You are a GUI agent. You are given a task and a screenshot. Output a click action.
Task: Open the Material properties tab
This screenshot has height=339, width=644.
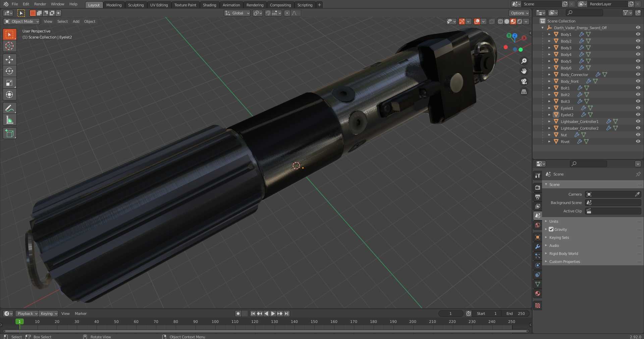click(x=538, y=293)
